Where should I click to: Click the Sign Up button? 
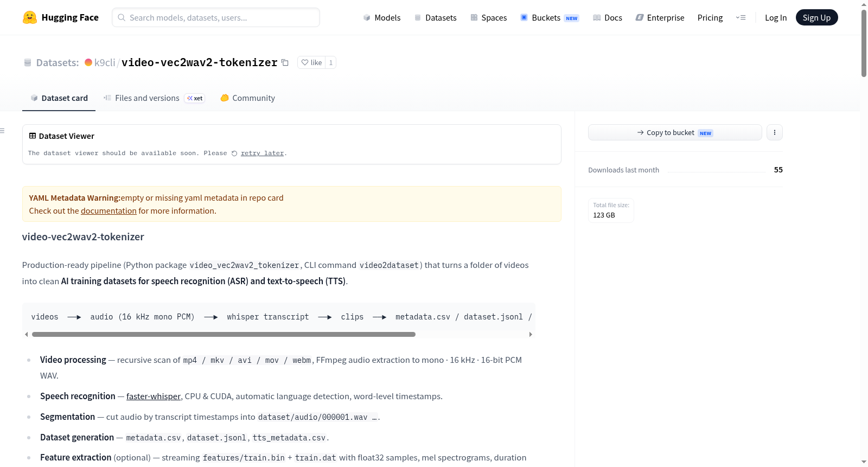click(x=817, y=17)
